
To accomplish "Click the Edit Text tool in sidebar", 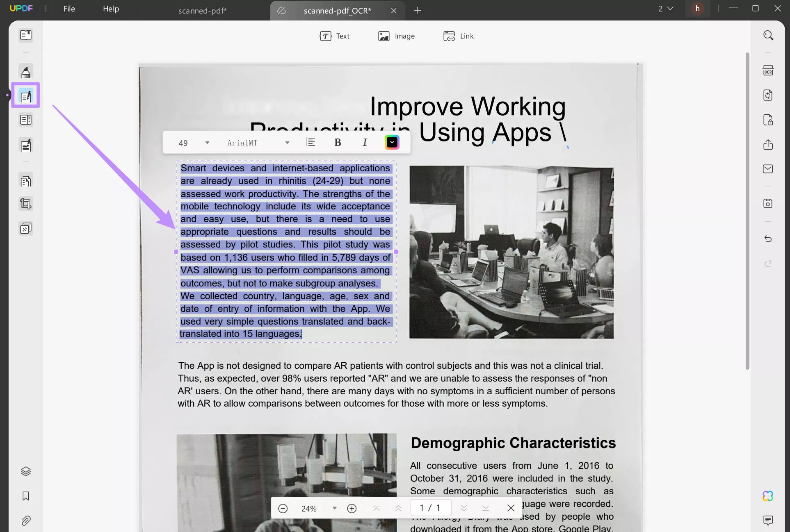I will point(25,95).
